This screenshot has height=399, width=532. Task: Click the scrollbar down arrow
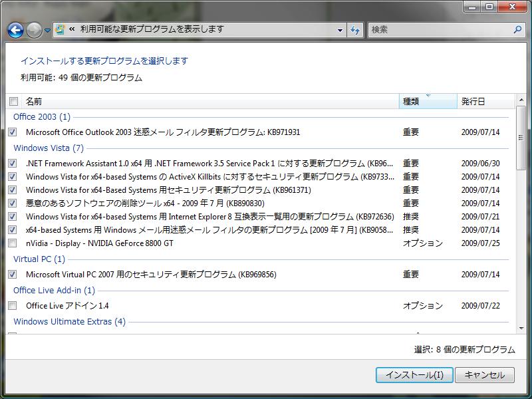(x=521, y=328)
